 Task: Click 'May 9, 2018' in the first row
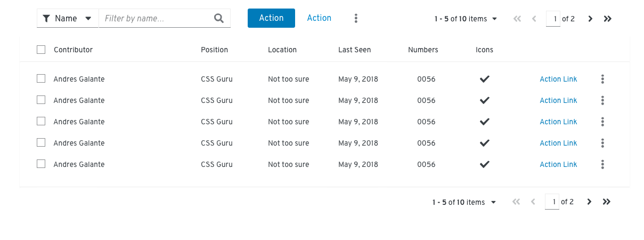tap(358, 79)
